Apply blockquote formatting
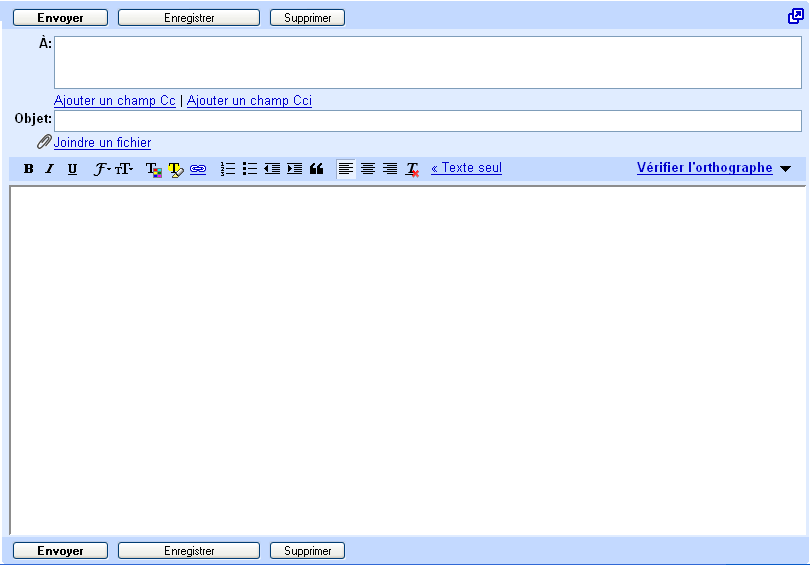This screenshot has height=565, width=810. coord(317,168)
